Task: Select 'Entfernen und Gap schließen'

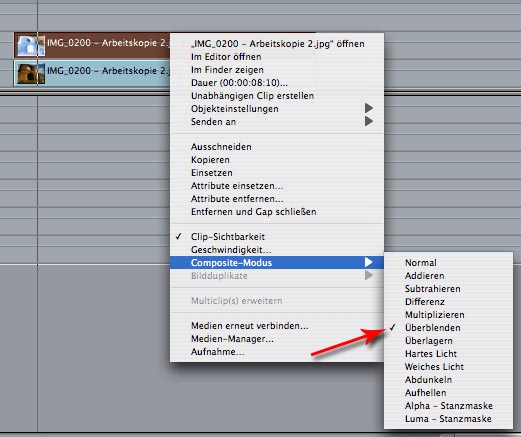Action: click(277, 212)
